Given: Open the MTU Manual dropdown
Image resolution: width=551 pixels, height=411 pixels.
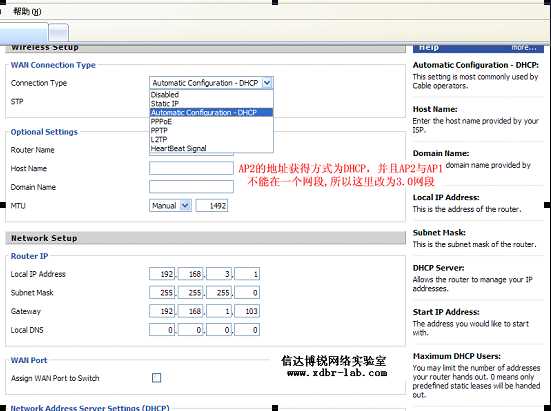Looking at the screenshot, I should pyautogui.click(x=170, y=206).
